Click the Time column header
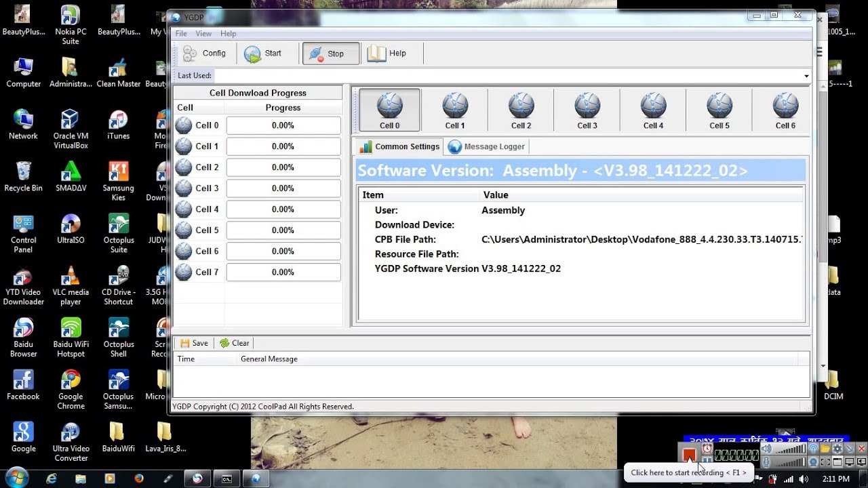The width and height of the screenshot is (868, 488). click(x=205, y=359)
